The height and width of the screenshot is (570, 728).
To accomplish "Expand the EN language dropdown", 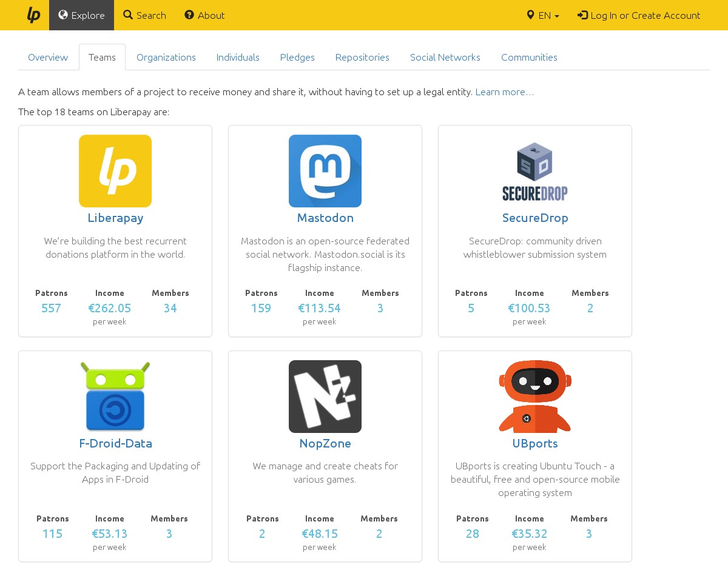I will click(543, 15).
